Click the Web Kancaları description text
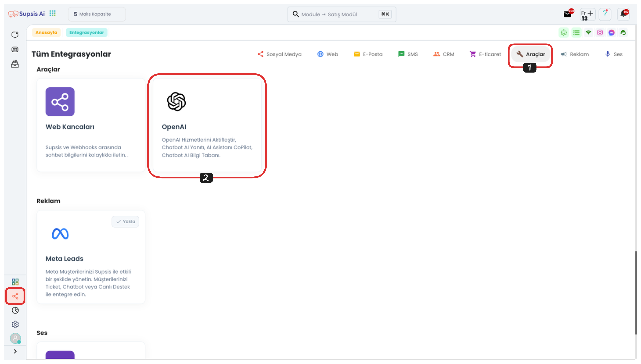Viewport: 641px width, 364px height. [x=87, y=151]
